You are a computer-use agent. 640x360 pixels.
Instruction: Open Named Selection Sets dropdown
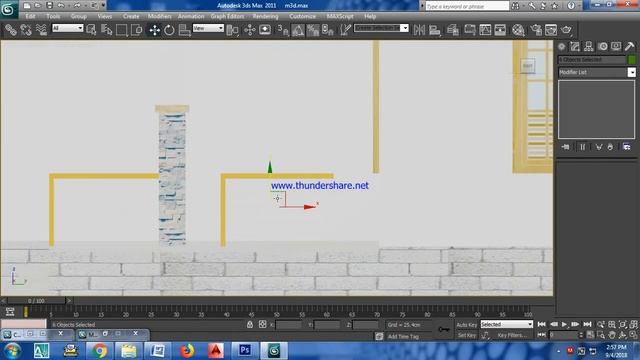[x=381, y=28]
